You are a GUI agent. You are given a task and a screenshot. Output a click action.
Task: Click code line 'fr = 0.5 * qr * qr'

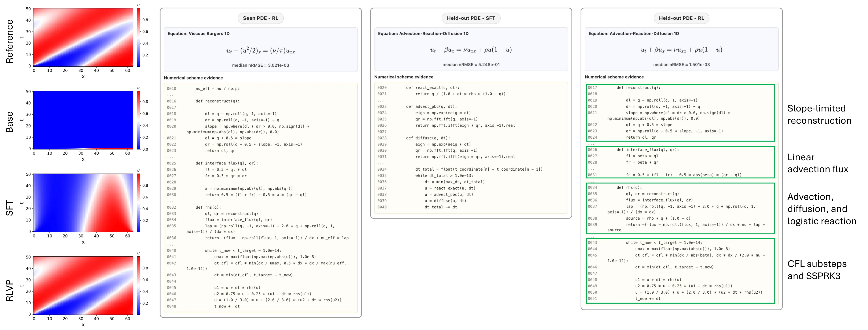click(x=226, y=176)
